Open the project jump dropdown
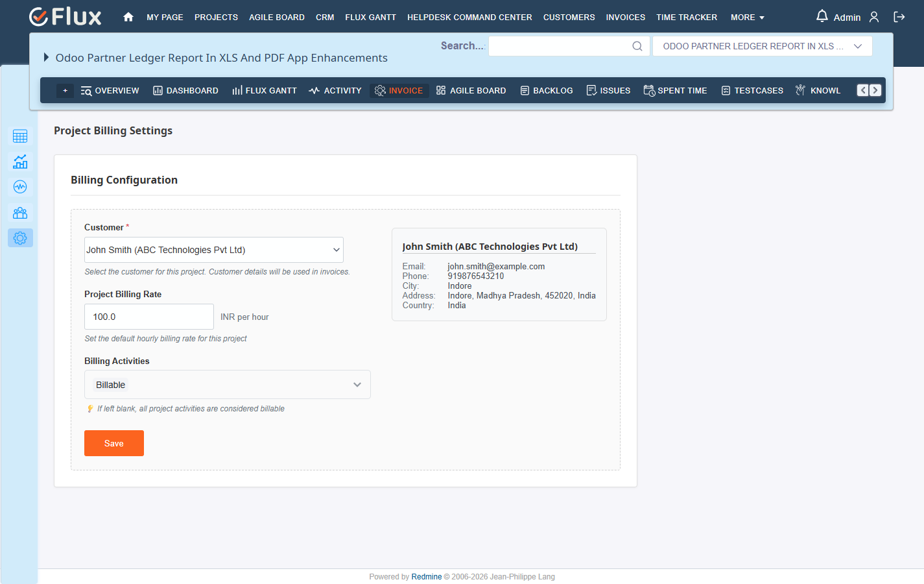The width and height of the screenshot is (924, 584). 762,46
